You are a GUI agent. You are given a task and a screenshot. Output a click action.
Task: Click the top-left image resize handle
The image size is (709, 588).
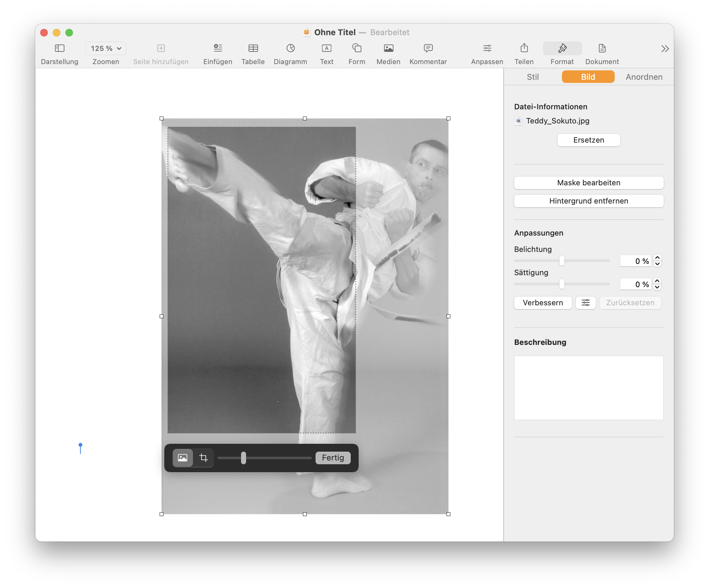point(162,118)
